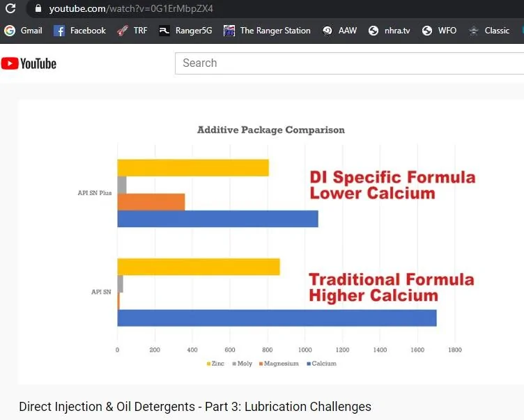Click the Facebook f bookmark icon
This screenshot has height=420, width=524.
click(59, 31)
